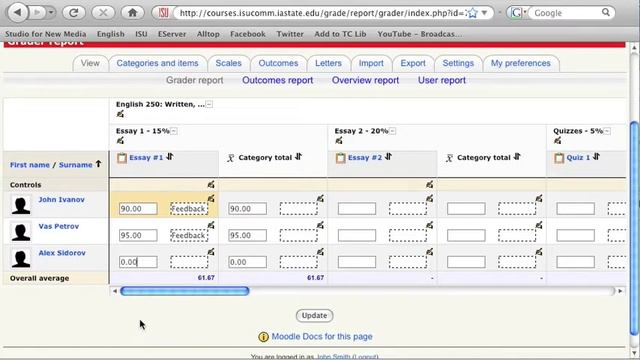Collapse the Essay 1 - 15% category

tap(174, 131)
